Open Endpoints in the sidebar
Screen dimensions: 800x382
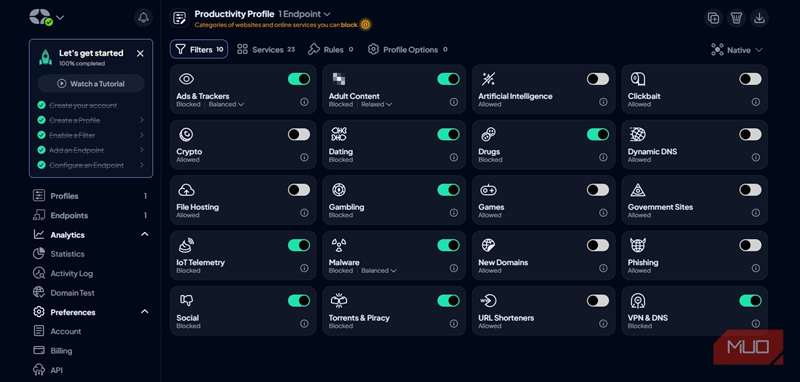click(x=90, y=215)
